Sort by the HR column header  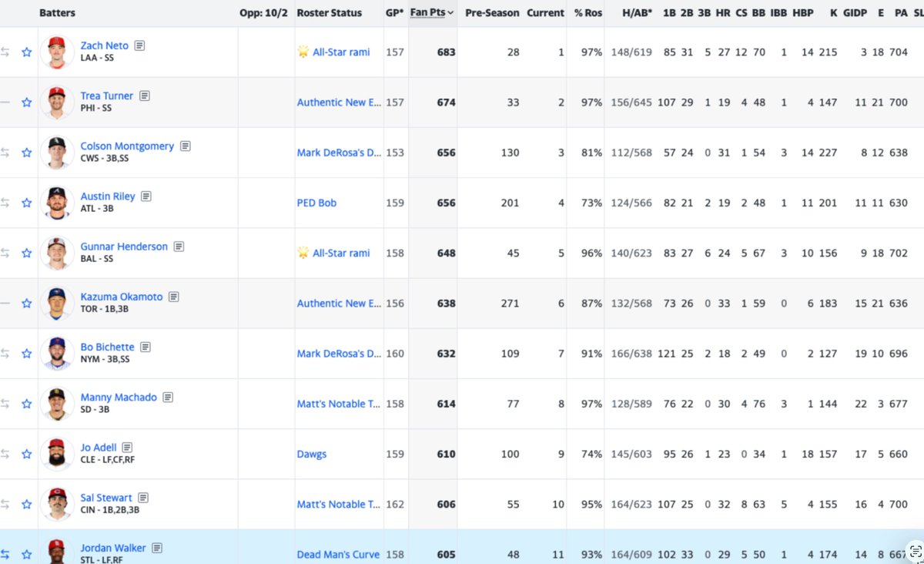[723, 13]
